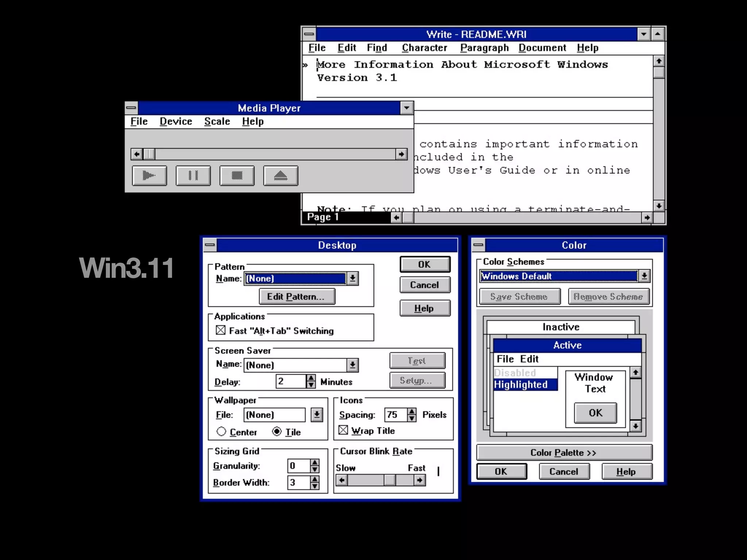Click Media Player seek bar left arrow
747x560 pixels.
point(137,154)
